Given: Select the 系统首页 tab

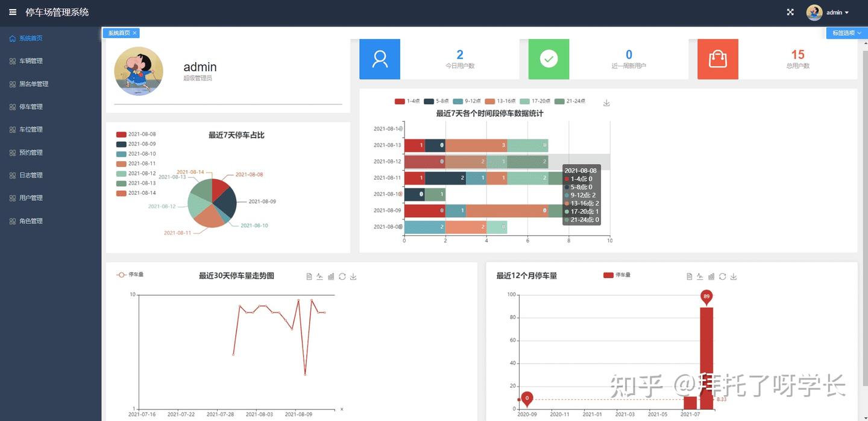Looking at the screenshot, I should click(x=119, y=33).
